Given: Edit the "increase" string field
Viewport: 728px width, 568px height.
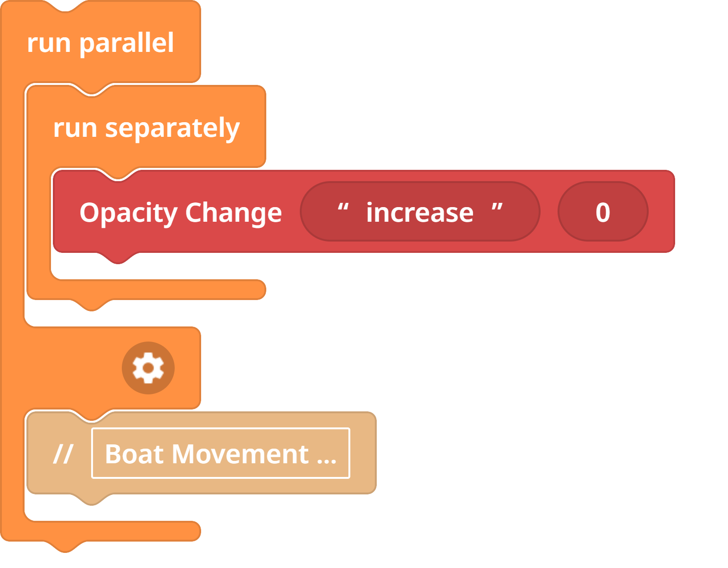Looking at the screenshot, I should click(x=420, y=212).
